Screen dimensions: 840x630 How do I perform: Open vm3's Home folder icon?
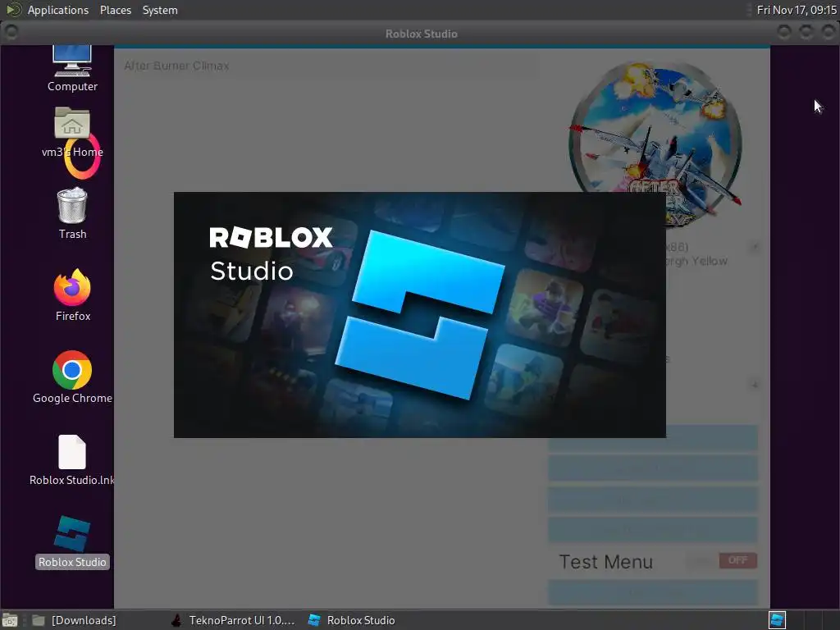(x=72, y=132)
